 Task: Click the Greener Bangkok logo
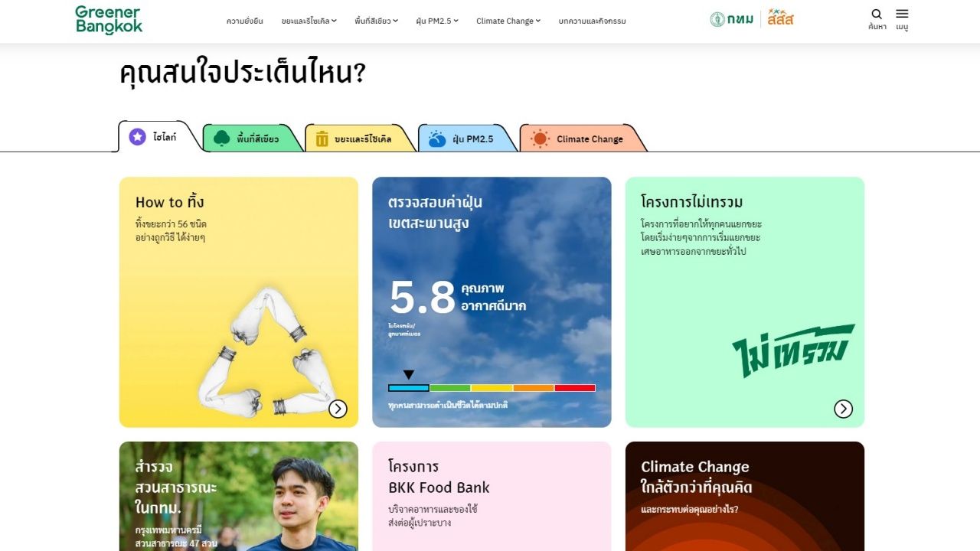click(x=109, y=21)
